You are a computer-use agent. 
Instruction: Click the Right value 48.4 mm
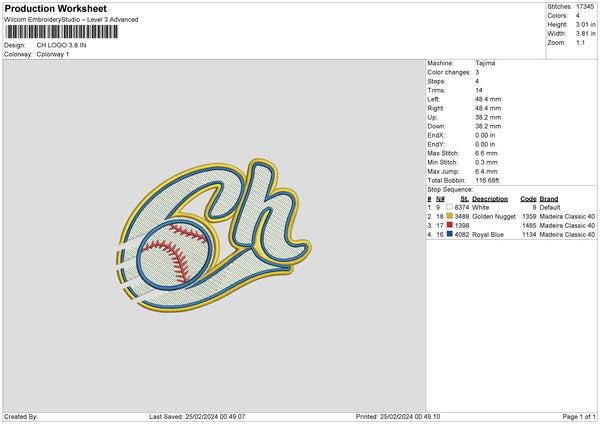[x=488, y=108]
